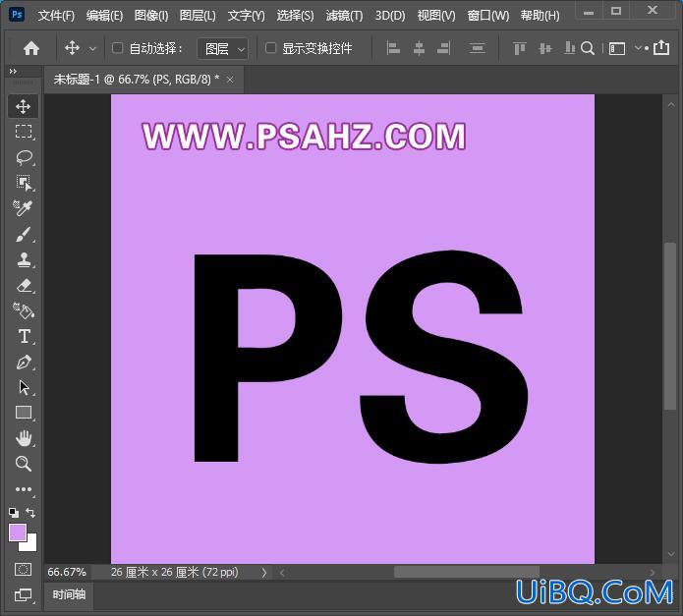Open the status bar info arrow
The width and height of the screenshot is (683, 616).
(x=264, y=573)
